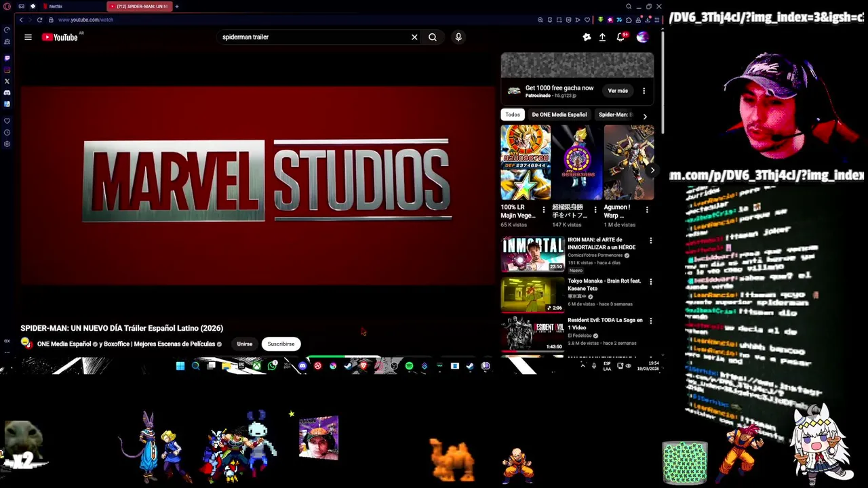Open options for the sponsored gacha ad
Screen dimensions: 868x488
click(x=644, y=91)
